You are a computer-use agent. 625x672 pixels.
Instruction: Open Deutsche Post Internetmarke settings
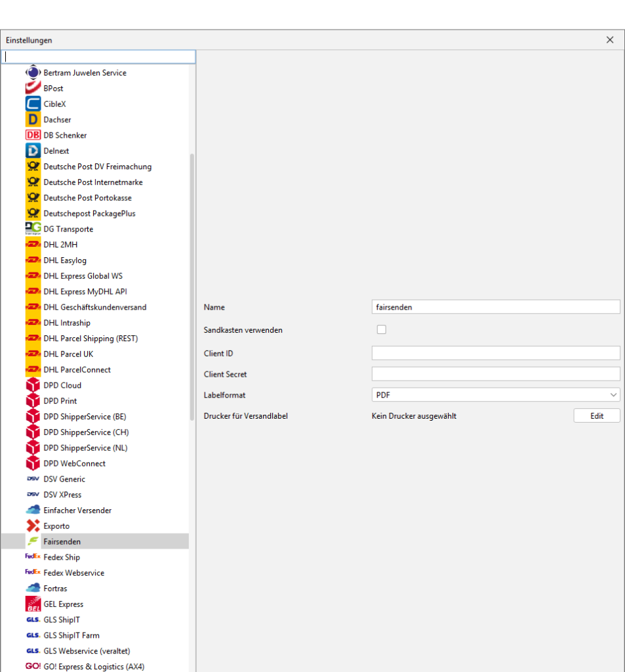coord(92,182)
